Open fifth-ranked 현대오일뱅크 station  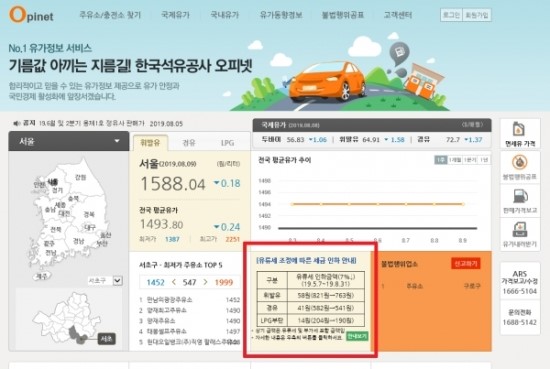(x=189, y=342)
